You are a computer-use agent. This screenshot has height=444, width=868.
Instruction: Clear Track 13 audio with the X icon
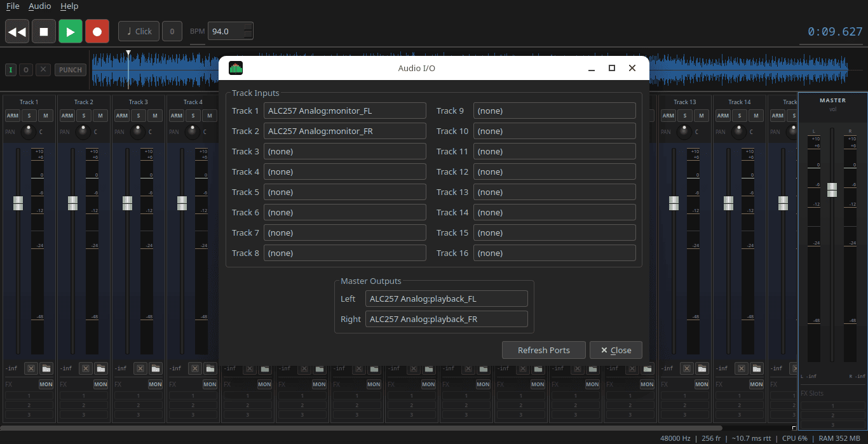click(686, 368)
